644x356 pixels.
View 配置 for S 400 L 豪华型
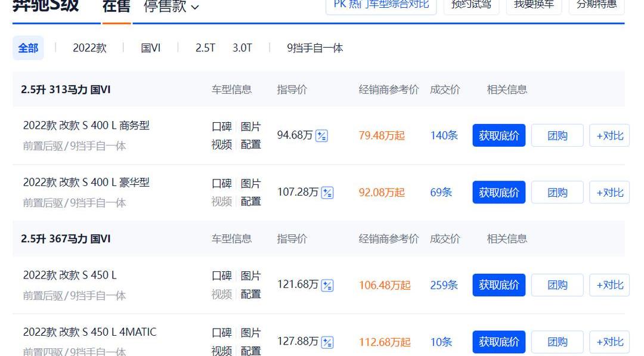tap(250, 202)
